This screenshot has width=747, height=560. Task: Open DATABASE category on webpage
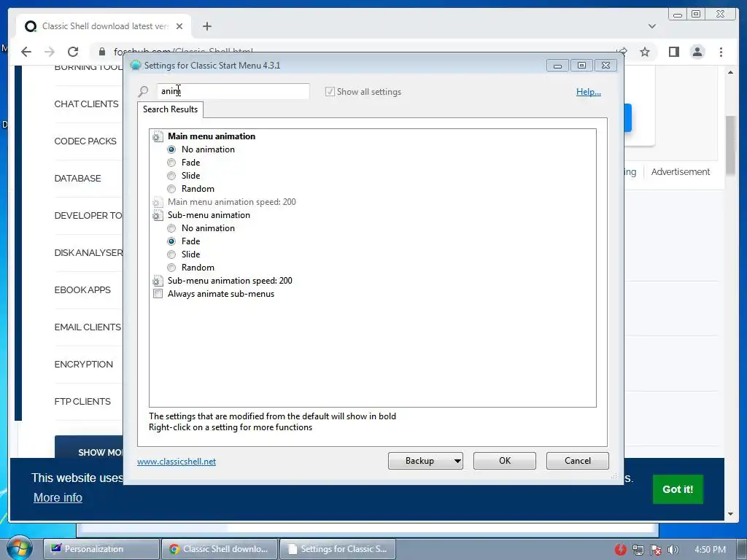coord(77,178)
